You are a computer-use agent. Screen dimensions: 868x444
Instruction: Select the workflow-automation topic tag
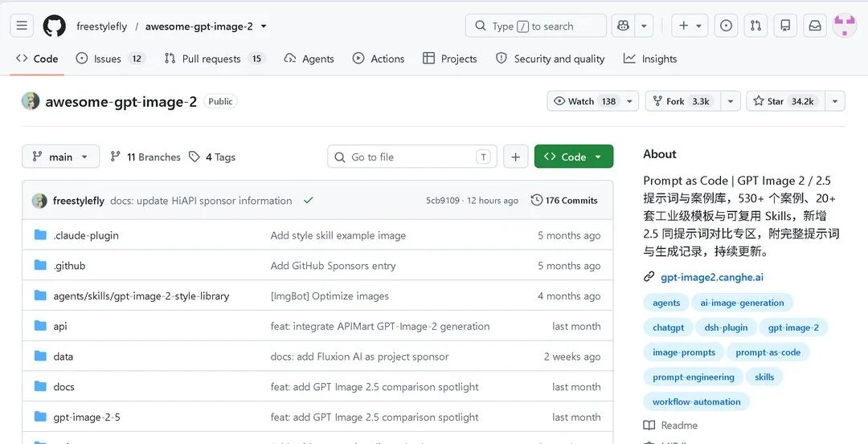[x=696, y=402]
